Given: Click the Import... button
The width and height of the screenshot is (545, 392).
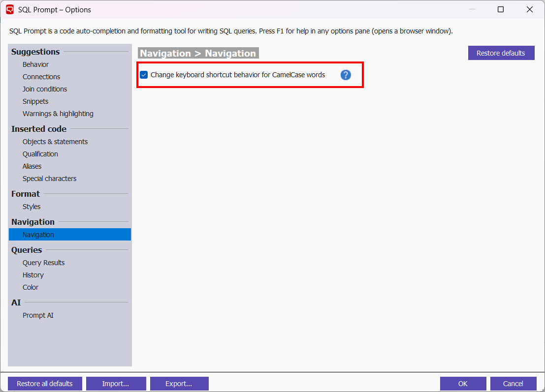Looking at the screenshot, I should tap(116, 384).
